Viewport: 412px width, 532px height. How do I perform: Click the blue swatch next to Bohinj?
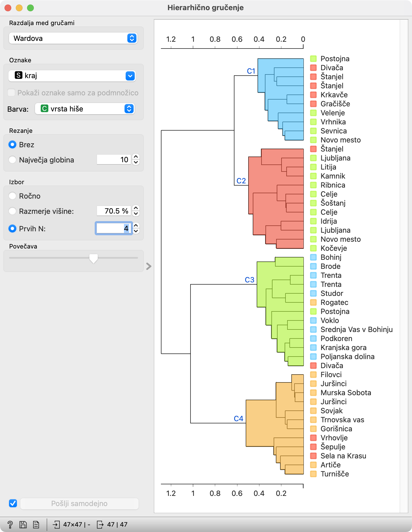coord(313,257)
